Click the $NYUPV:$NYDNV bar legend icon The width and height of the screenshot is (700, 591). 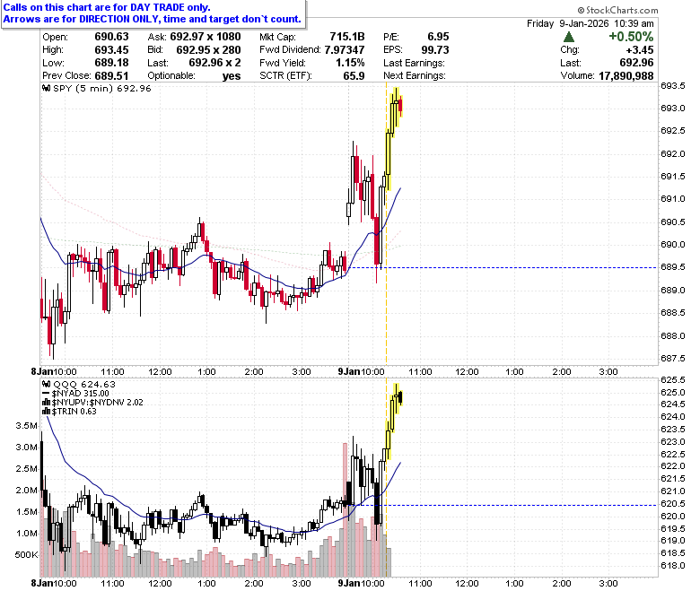tap(46, 403)
